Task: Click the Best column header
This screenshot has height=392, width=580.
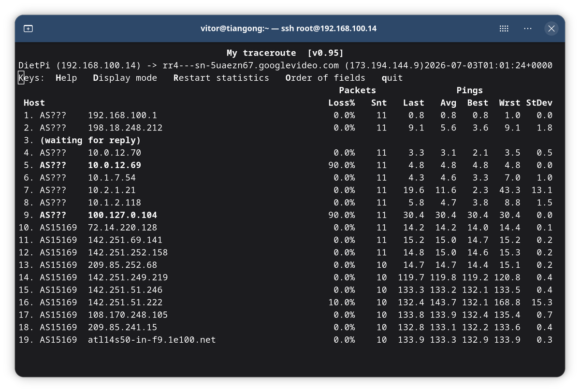Action: pyautogui.click(x=478, y=103)
